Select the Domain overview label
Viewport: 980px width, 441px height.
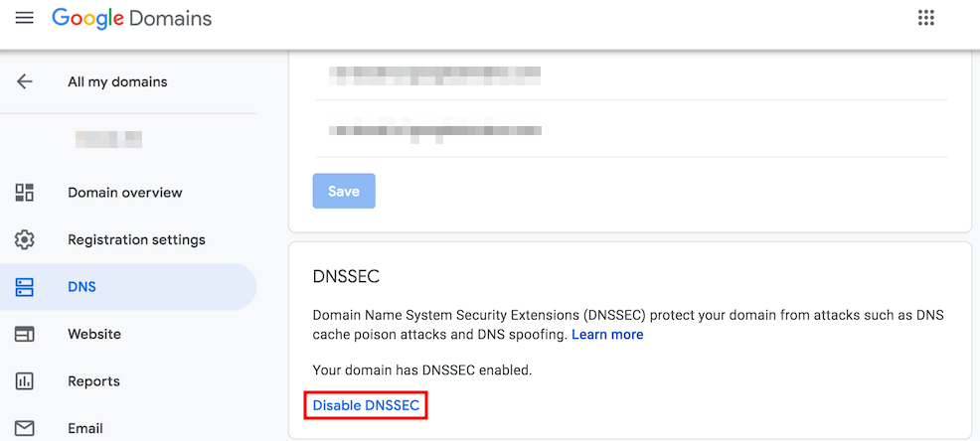(x=125, y=193)
